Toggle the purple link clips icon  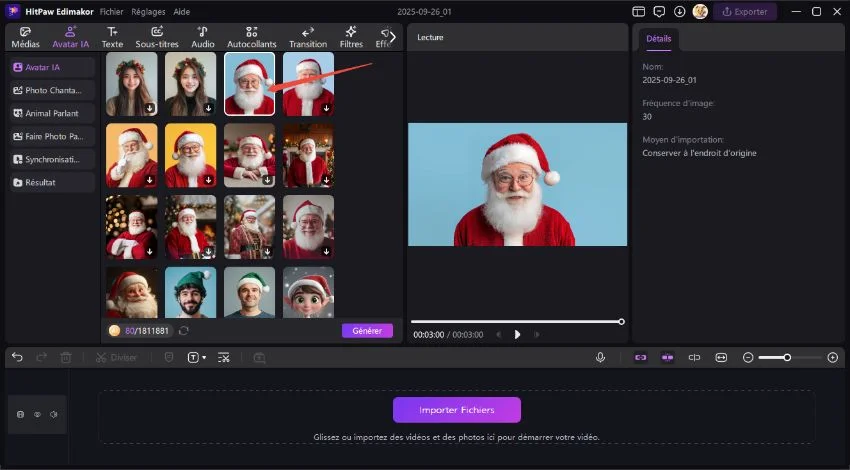pos(640,357)
